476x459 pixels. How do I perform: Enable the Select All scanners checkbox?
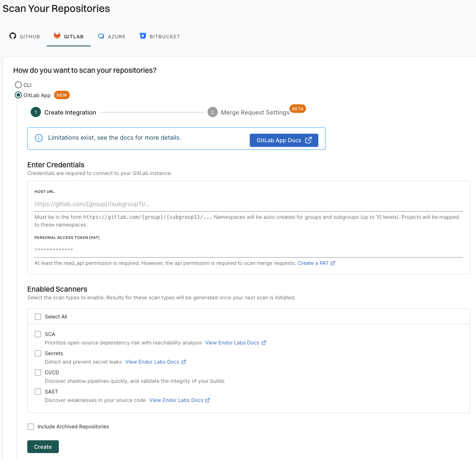pyautogui.click(x=38, y=316)
